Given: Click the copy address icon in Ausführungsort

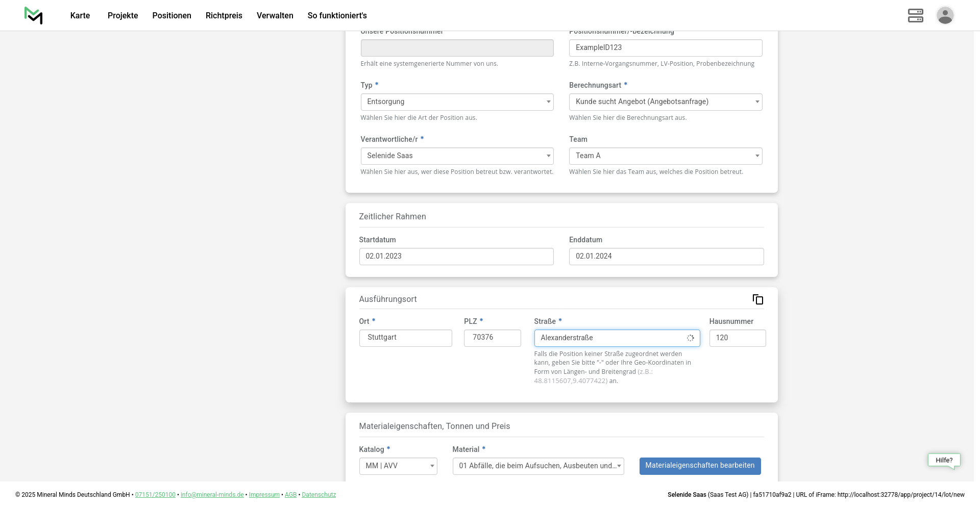Looking at the screenshot, I should tap(757, 299).
